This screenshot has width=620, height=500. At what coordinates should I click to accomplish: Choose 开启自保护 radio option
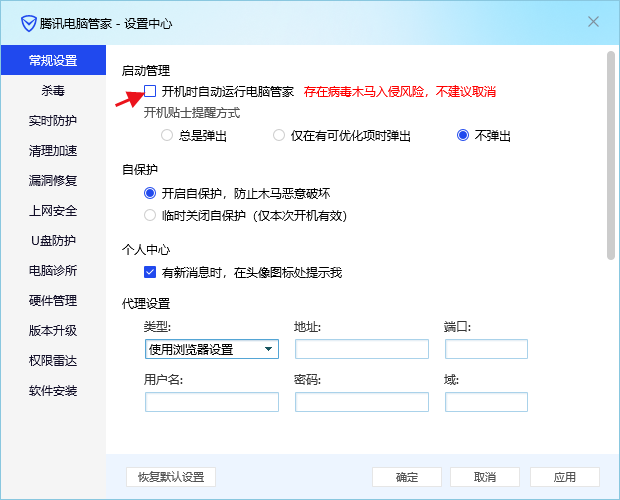(150, 193)
